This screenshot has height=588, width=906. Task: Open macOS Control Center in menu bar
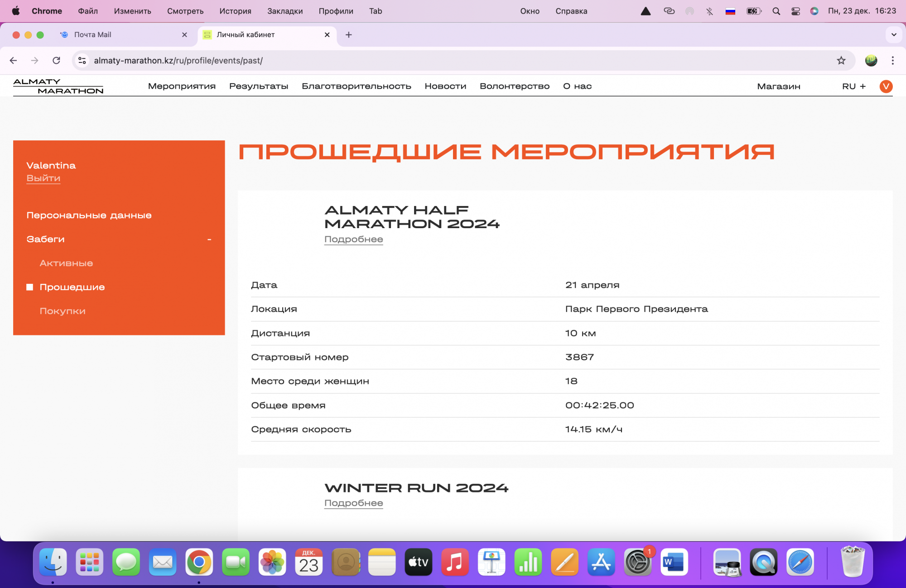click(x=795, y=11)
